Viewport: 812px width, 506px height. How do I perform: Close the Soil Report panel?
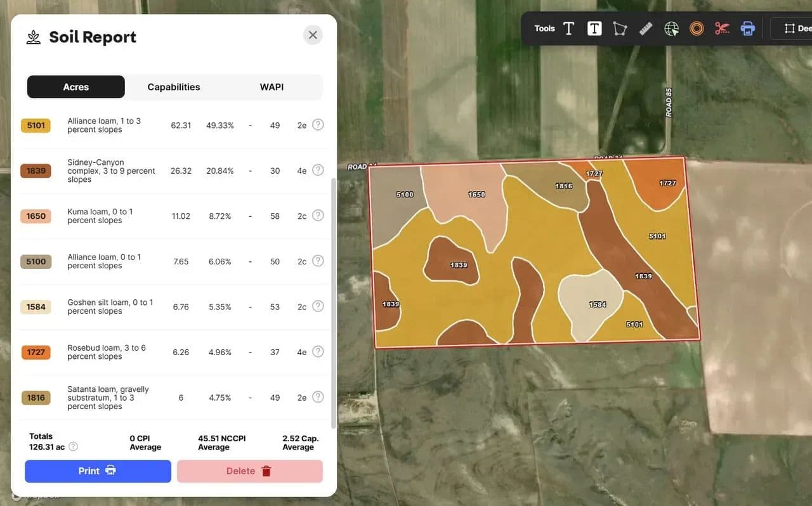click(313, 35)
